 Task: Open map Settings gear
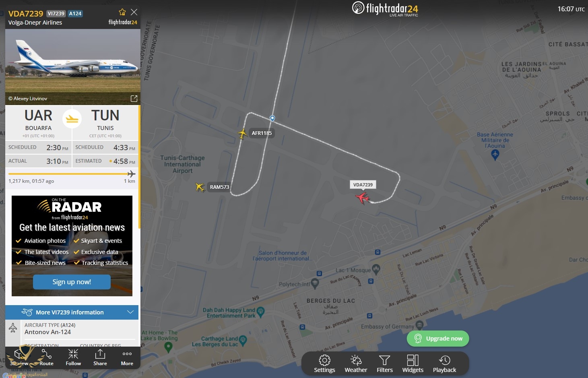324,364
